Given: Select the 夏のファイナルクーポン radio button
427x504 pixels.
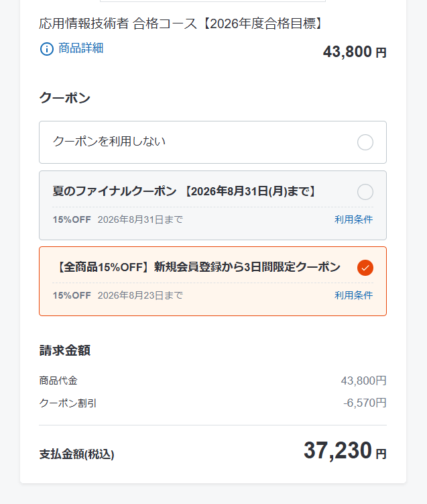Looking at the screenshot, I should (365, 192).
